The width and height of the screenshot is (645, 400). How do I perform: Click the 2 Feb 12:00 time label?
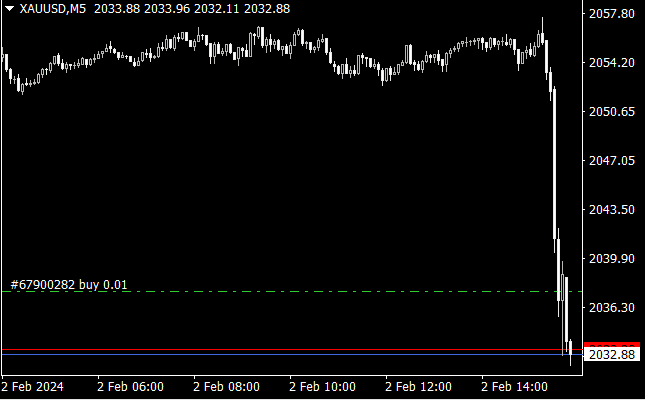[x=418, y=387]
